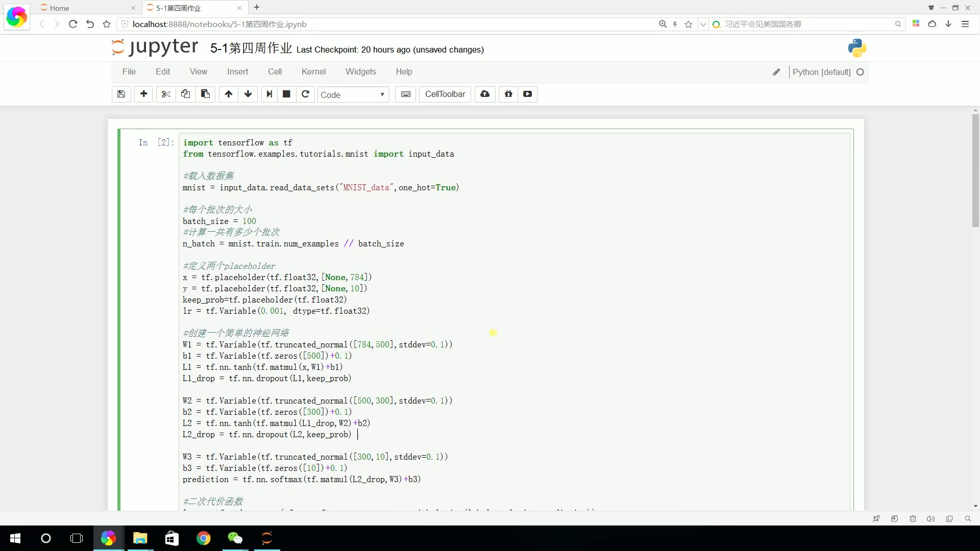Cut the selected cell using scissors icon
980x551 pixels.
click(x=165, y=94)
